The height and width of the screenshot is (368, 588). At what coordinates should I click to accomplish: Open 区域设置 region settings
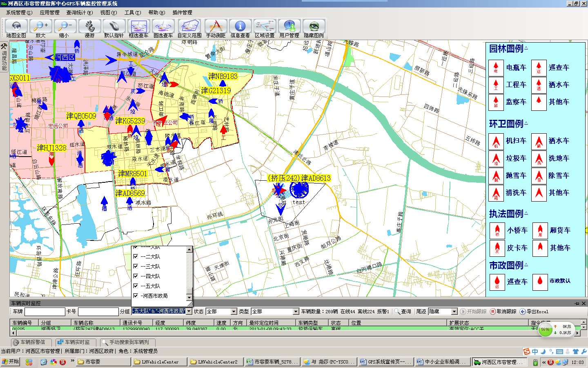(265, 27)
